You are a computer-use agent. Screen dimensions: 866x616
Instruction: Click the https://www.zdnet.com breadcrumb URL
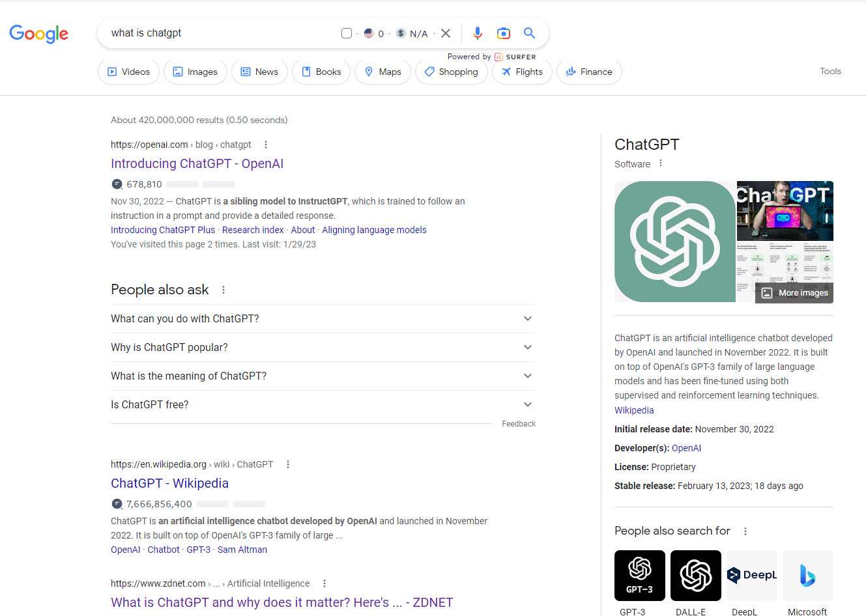pyautogui.click(x=158, y=583)
